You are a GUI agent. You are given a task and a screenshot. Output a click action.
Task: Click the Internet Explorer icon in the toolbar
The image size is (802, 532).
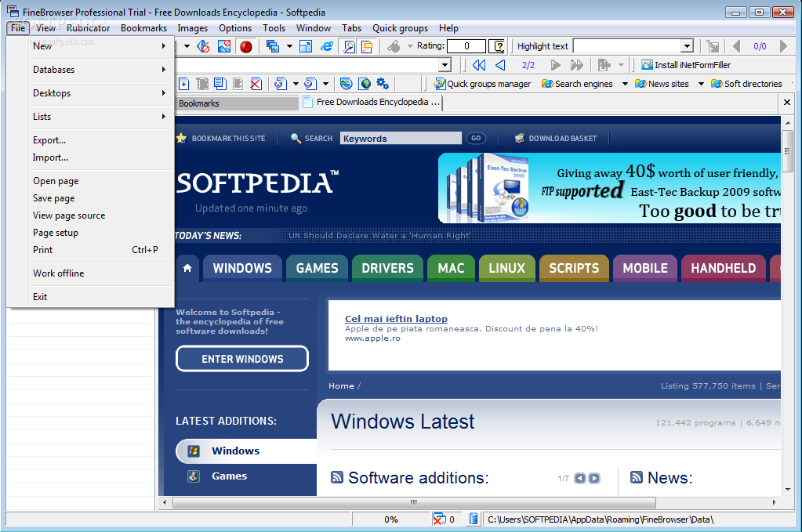click(326, 46)
